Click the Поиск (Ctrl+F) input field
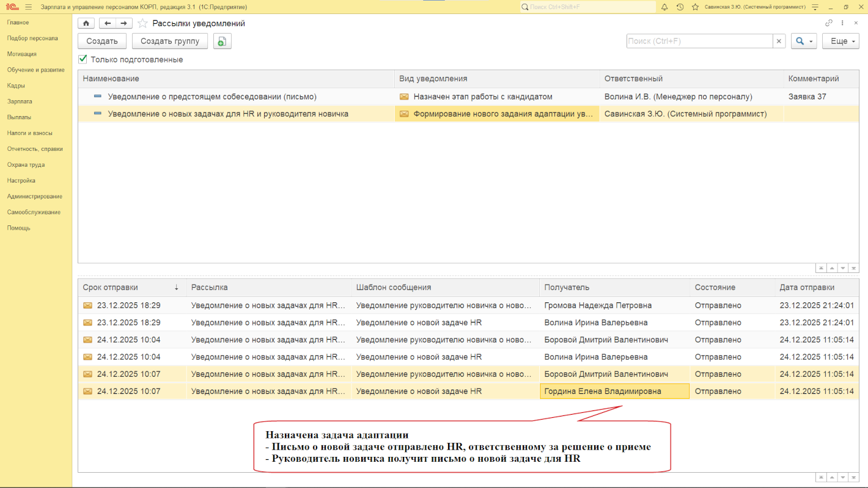This screenshot has width=868, height=488. [699, 41]
